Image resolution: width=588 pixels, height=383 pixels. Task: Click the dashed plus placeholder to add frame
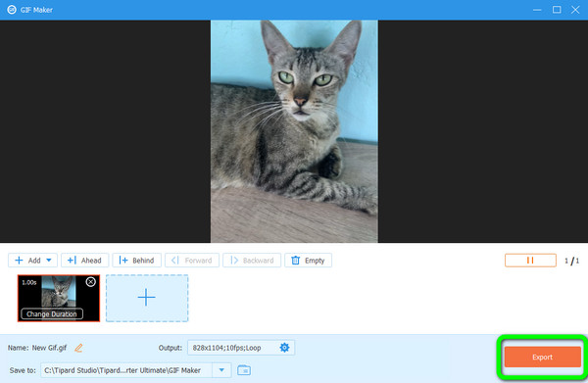tap(147, 299)
